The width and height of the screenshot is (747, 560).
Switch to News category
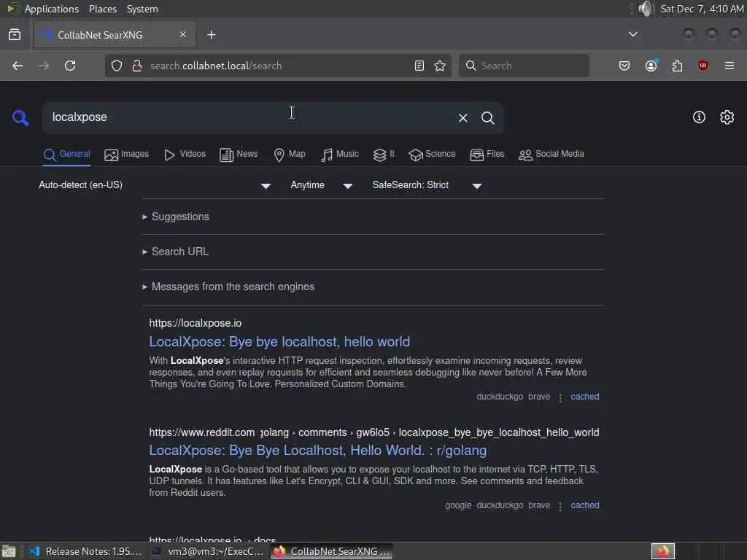tap(239, 155)
